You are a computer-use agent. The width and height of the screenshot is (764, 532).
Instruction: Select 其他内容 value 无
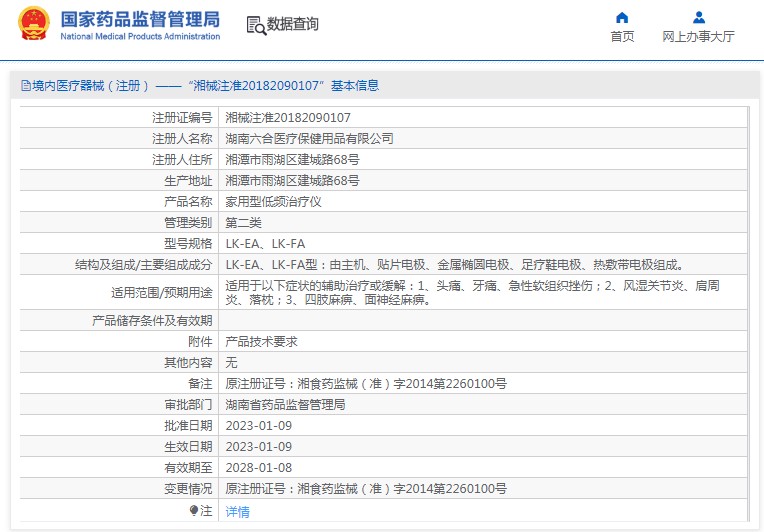[x=231, y=362]
